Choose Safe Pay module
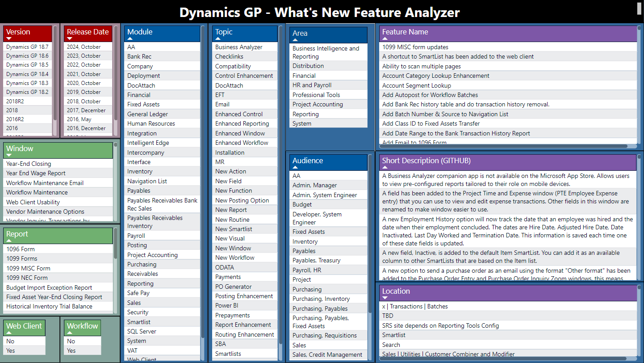Screen dimensions: 644x363 162,293
